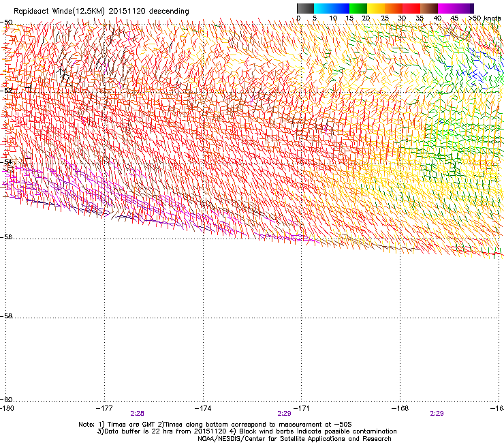504x443 pixels.
Task: Click the green 15-20 knots legend segment
Action: click(358, 8)
